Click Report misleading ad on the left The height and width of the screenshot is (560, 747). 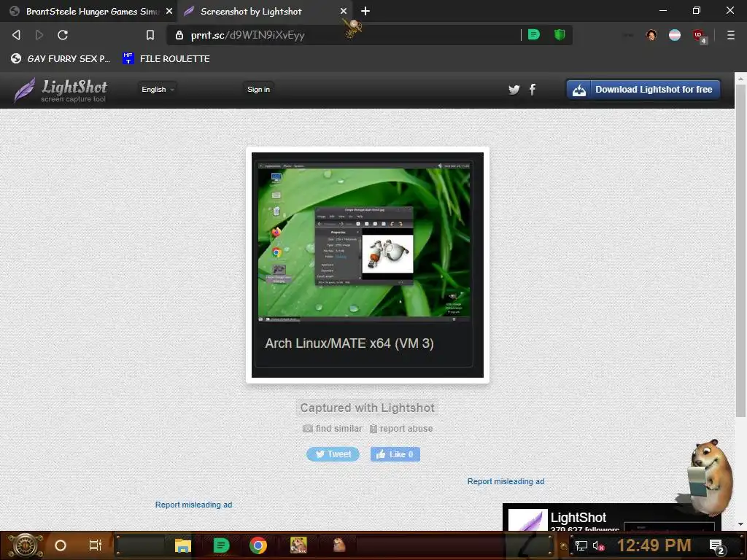pos(193,505)
